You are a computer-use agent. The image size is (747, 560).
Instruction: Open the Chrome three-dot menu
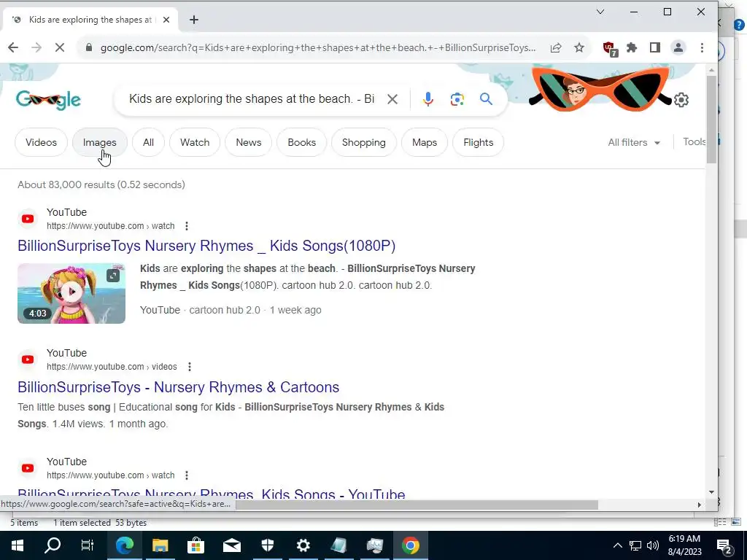click(702, 47)
